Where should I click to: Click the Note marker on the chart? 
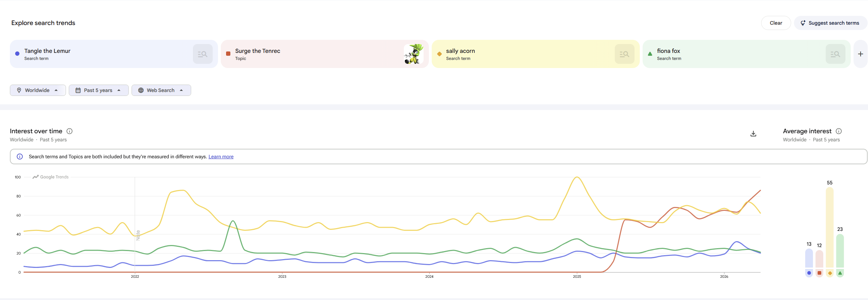(x=138, y=235)
